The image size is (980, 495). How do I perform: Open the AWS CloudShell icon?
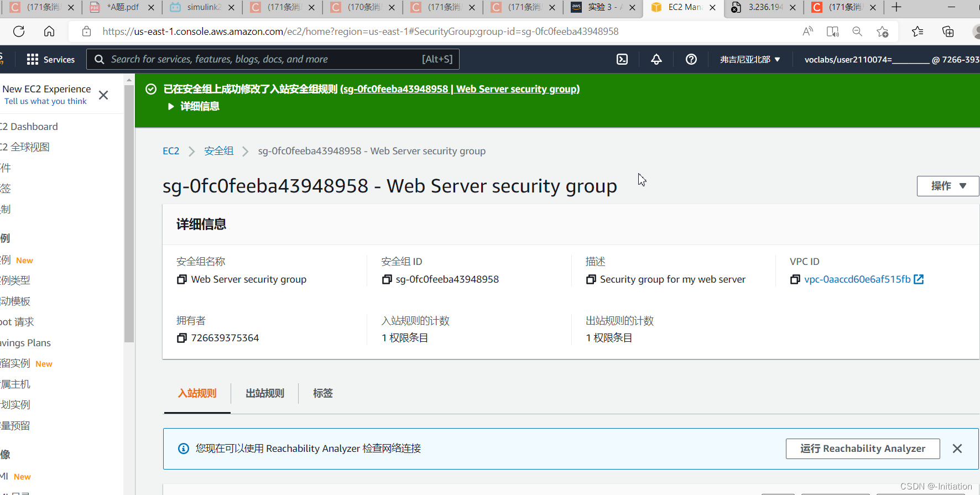622,59
